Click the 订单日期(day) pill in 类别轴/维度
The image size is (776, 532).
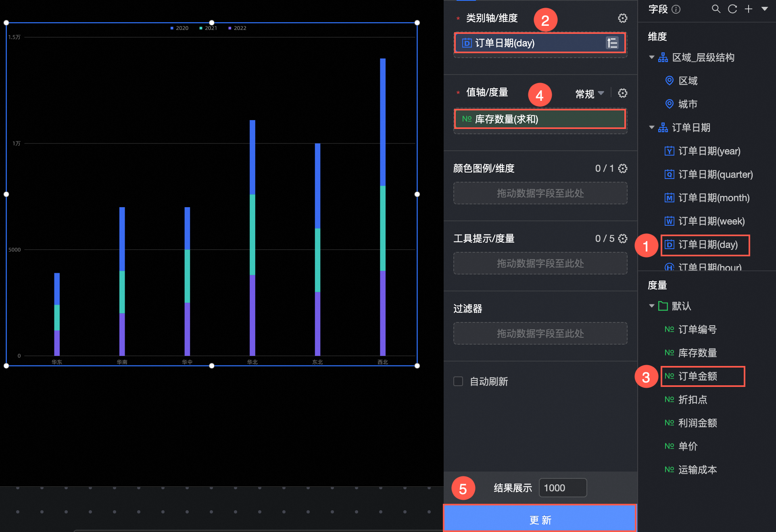[540, 43]
